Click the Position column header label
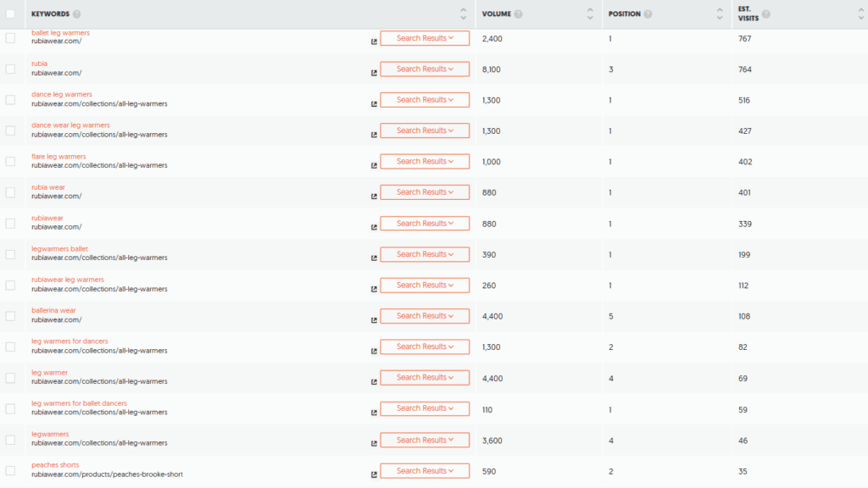868x488 pixels. [x=625, y=14]
